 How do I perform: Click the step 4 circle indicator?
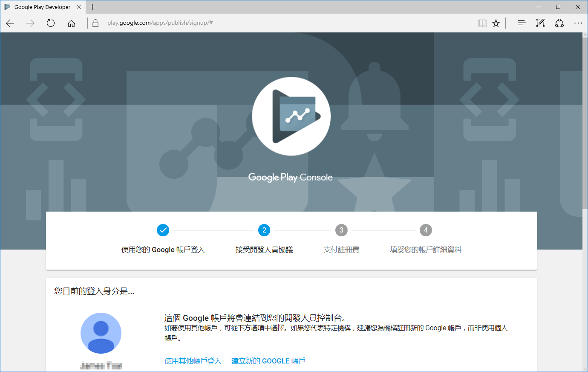tap(426, 230)
